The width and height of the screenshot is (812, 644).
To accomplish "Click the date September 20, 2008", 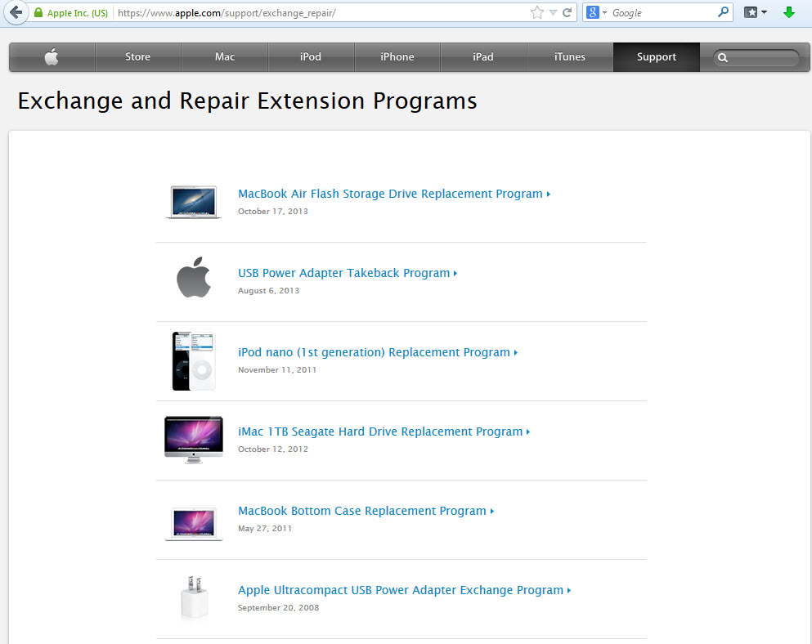I will 278,608.
